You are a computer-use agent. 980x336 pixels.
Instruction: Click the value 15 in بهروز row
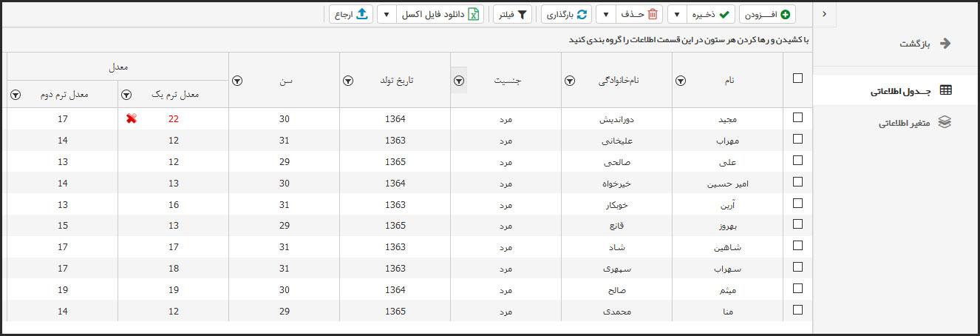[62, 226]
